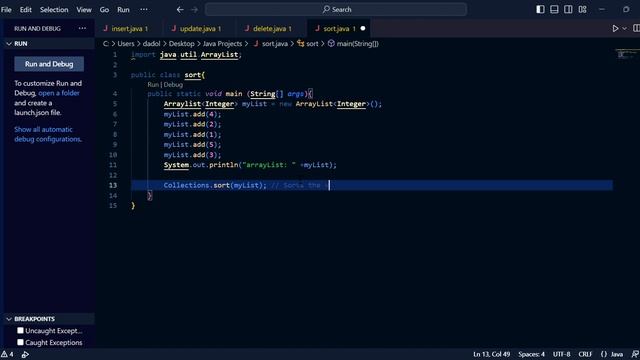
Task: Click the Java braces language icon
Action: click(x=604, y=354)
